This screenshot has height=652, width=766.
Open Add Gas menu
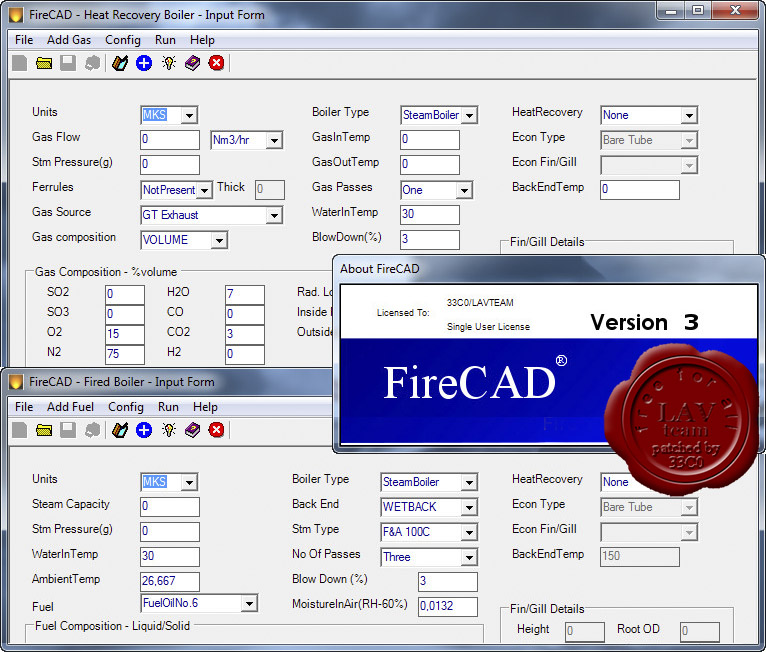pyautogui.click(x=69, y=40)
